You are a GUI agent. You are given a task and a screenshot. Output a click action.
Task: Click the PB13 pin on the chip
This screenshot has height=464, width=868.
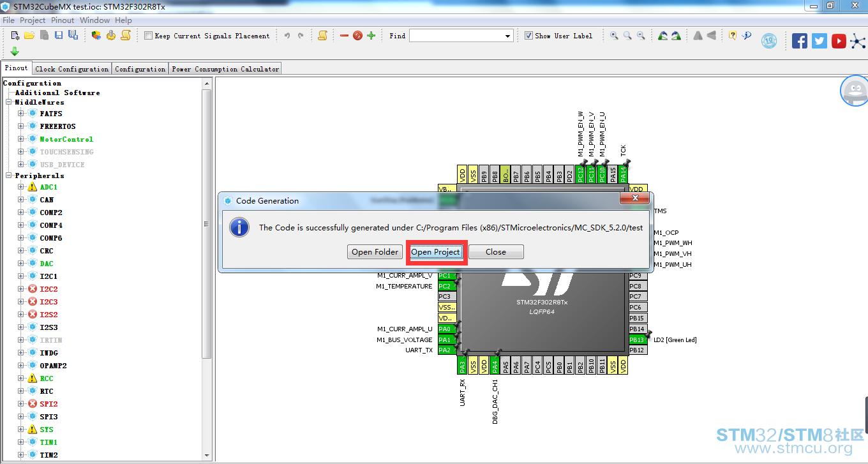point(638,340)
